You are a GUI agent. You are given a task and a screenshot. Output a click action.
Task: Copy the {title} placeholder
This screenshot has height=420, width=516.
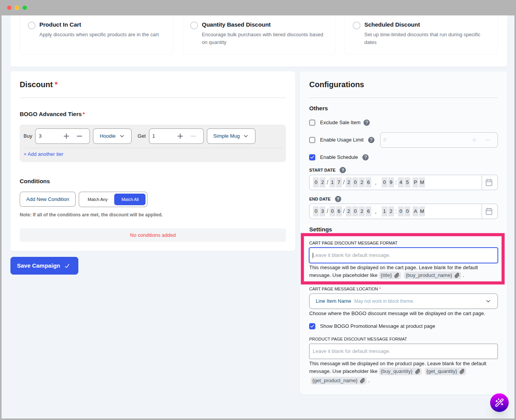(397, 275)
